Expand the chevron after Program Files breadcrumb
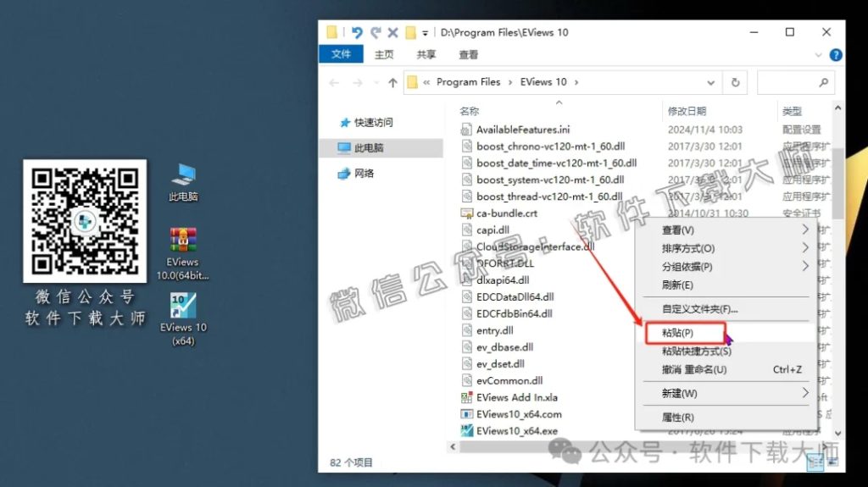868x487 pixels. pyautogui.click(x=509, y=82)
